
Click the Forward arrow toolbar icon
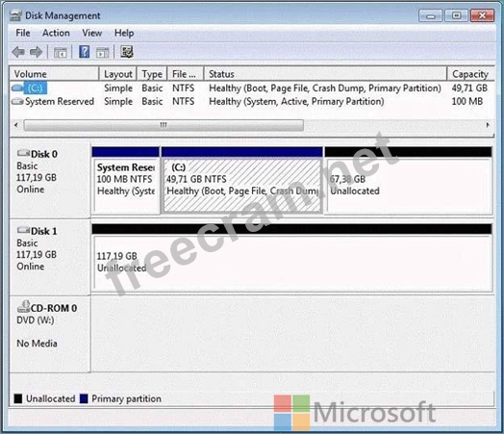pyautogui.click(x=36, y=52)
